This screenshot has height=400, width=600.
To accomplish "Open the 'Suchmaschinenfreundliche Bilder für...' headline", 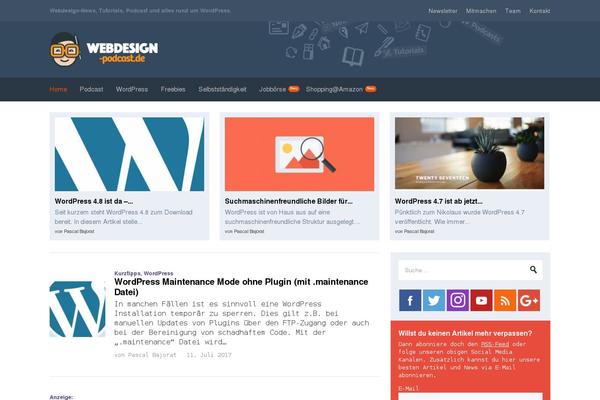I will click(289, 201).
